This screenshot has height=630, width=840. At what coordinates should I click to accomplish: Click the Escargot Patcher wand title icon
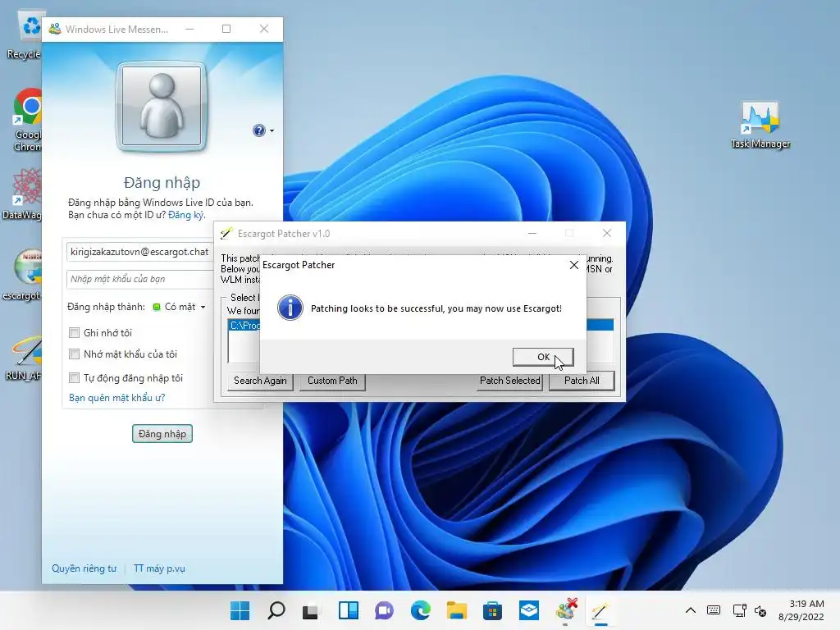tap(226, 234)
